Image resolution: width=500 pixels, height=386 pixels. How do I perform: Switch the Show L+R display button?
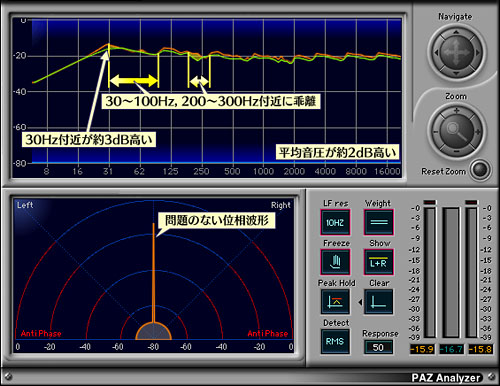[x=379, y=262]
